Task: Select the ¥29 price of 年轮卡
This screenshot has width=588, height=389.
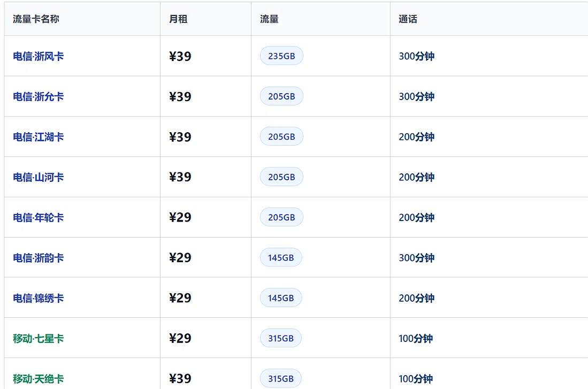Action: (180, 217)
